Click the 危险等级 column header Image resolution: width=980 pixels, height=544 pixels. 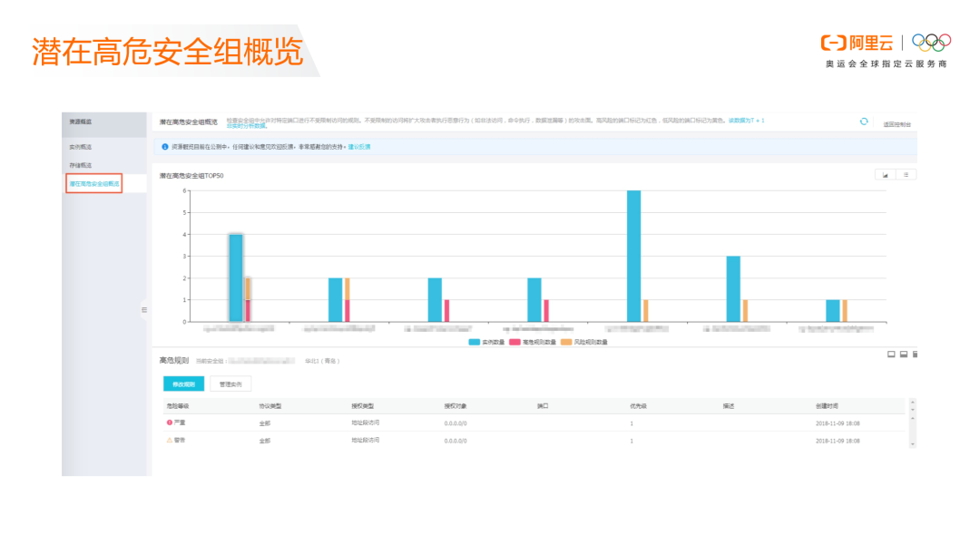(178, 406)
